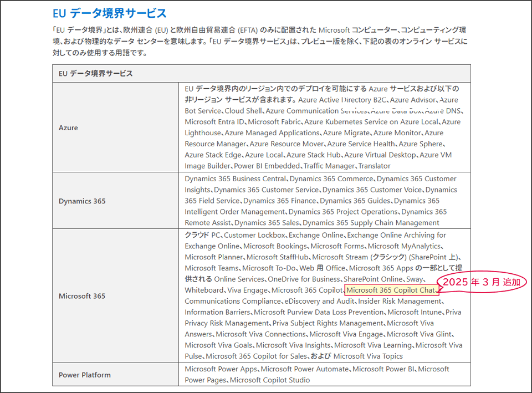Click the text "Priva Subject Rights Management"
Image resolution: width=532 pixels, height=393 pixels.
(x=328, y=323)
